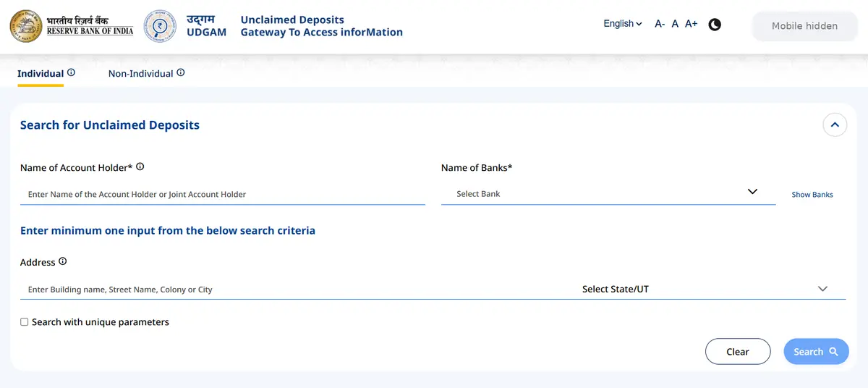This screenshot has width=868, height=388.
Task: Toggle dark mode moon icon
Action: tap(715, 25)
